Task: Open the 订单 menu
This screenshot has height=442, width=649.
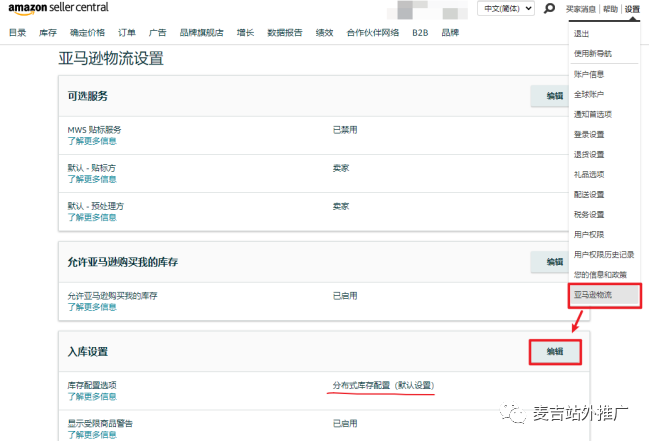Action: tap(127, 33)
